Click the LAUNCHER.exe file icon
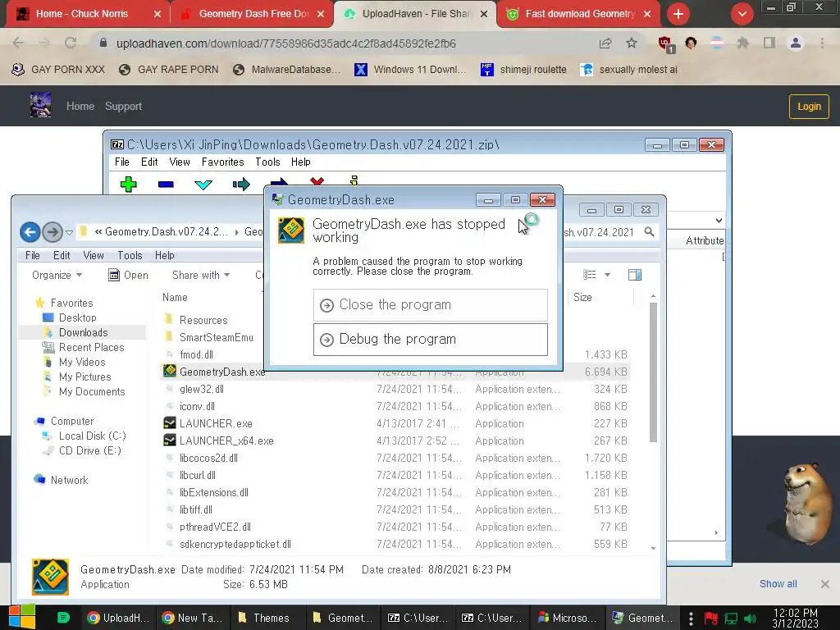 coord(170,423)
